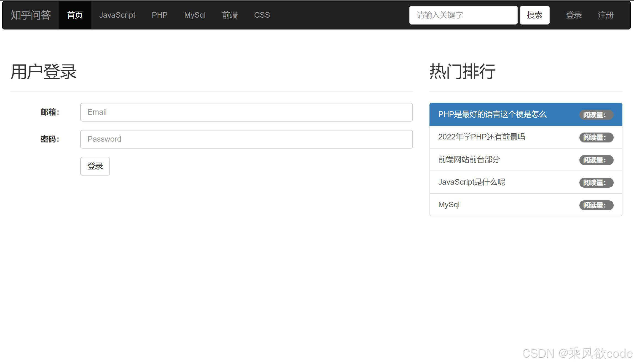Focus the Email input box
The width and height of the screenshot is (634, 364).
[x=246, y=112]
